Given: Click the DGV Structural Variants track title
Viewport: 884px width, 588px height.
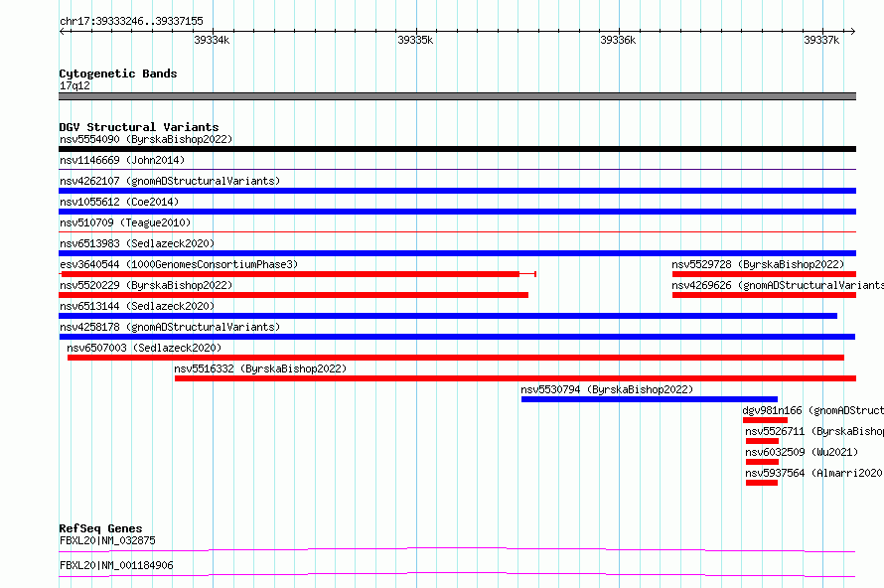Looking at the screenshot, I should click(139, 127).
